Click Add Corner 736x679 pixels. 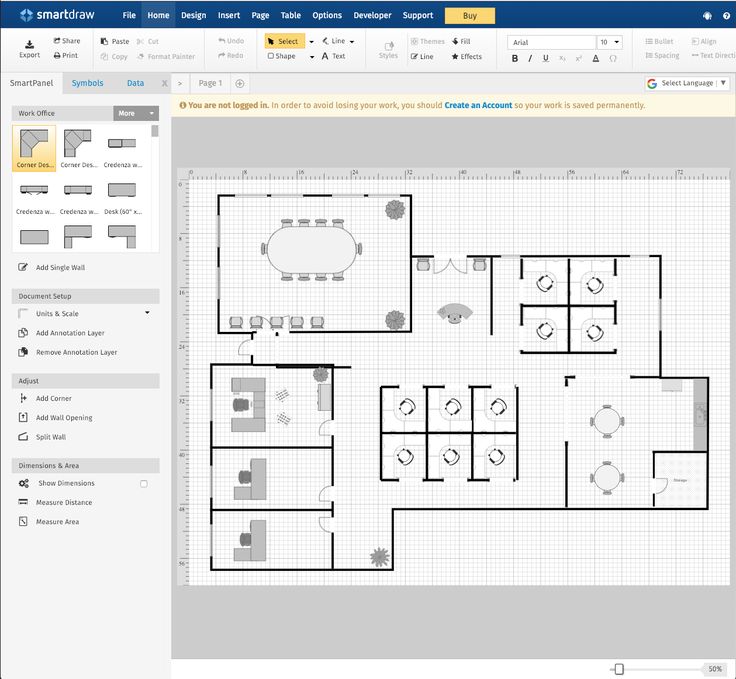coord(45,398)
